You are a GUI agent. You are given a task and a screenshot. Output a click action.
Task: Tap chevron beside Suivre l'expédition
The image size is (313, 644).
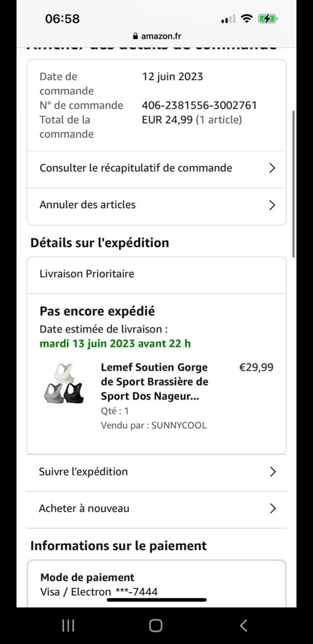272,472
